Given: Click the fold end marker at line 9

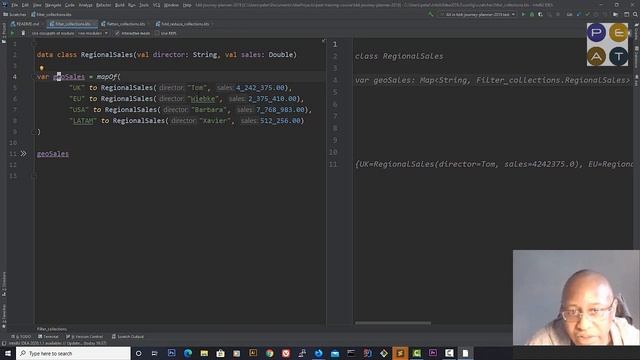Looking at the screenshot, I should coord(34,131).
